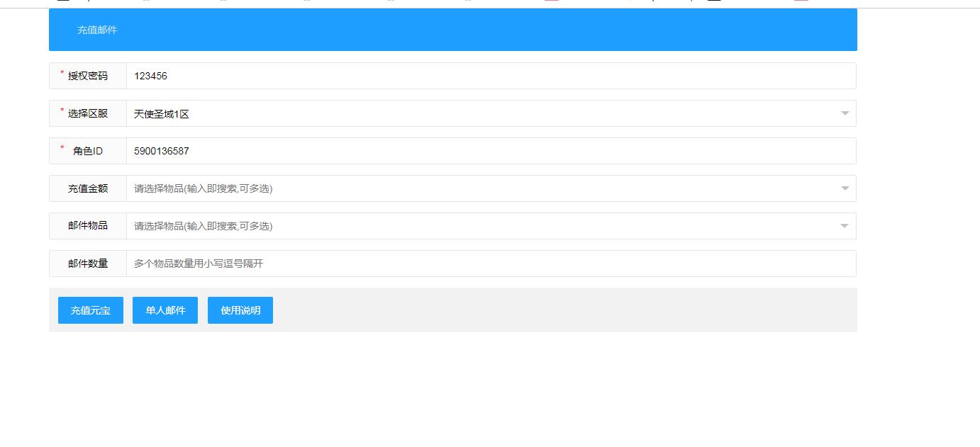Click the 选择区服 field label
980x447 pixels.
click(88, 113)
